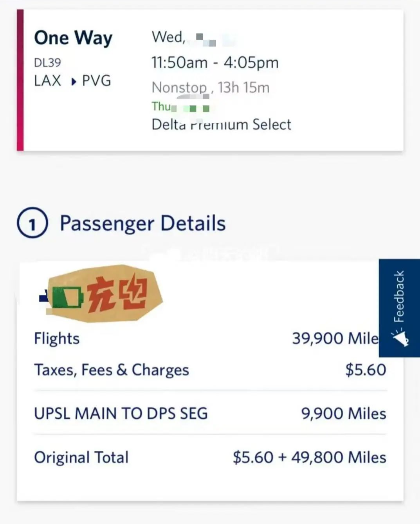Click flight number DL39
Image resolution: width=420 pixels, height=524 pixels.
click(x=47, y=63)
